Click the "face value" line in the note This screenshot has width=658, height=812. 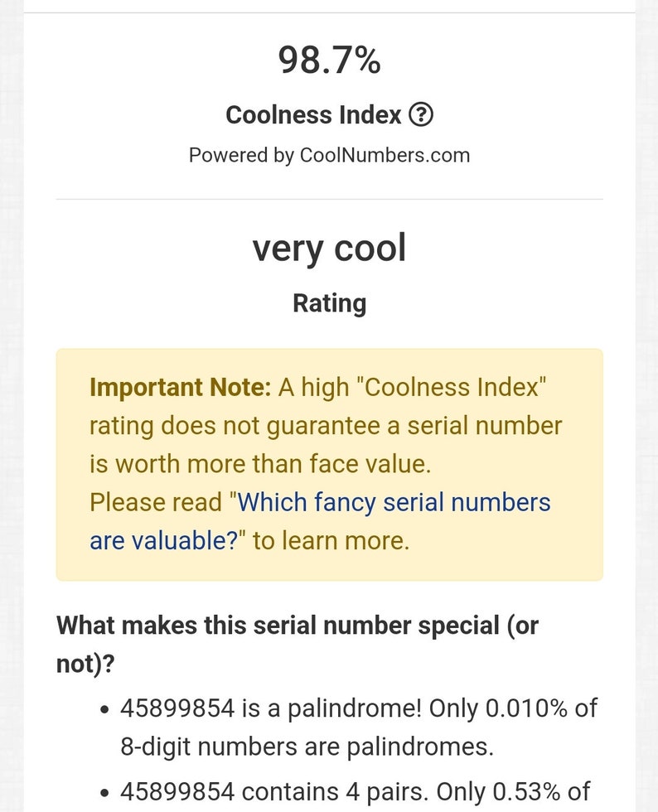pyautogui.click(x=260, y=464)
